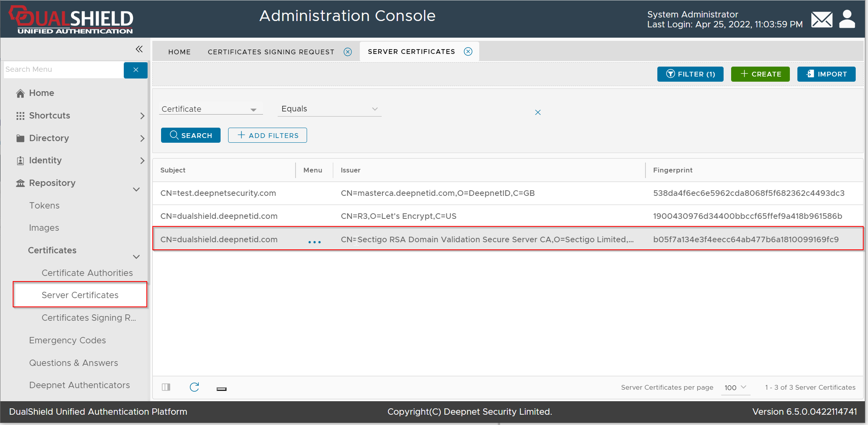Click the user profile icon
Screen dimensions: 868x425
847,19
